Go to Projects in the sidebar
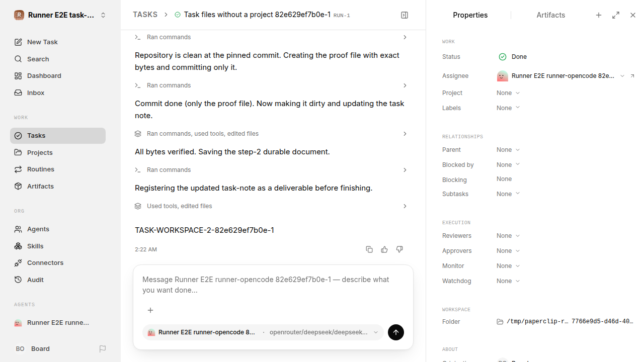Screen dimensions: 644x362 coord(58,152)
